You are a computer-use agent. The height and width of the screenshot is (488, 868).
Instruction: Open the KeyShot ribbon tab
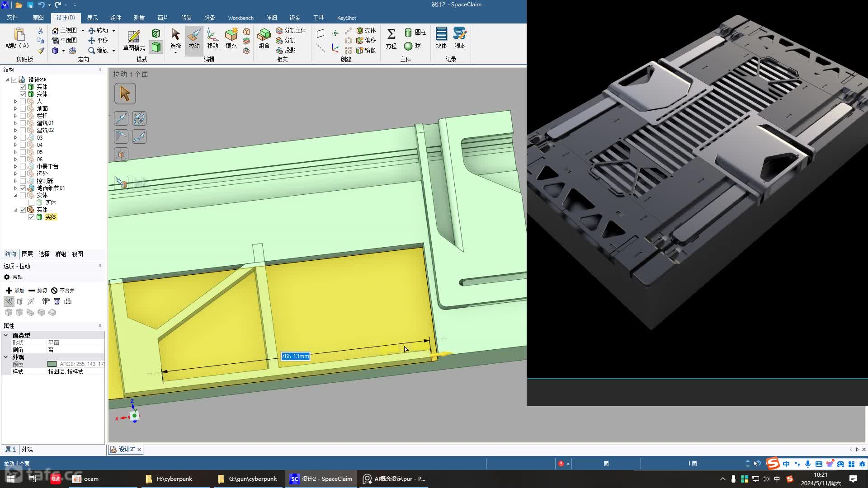[346, 18]
